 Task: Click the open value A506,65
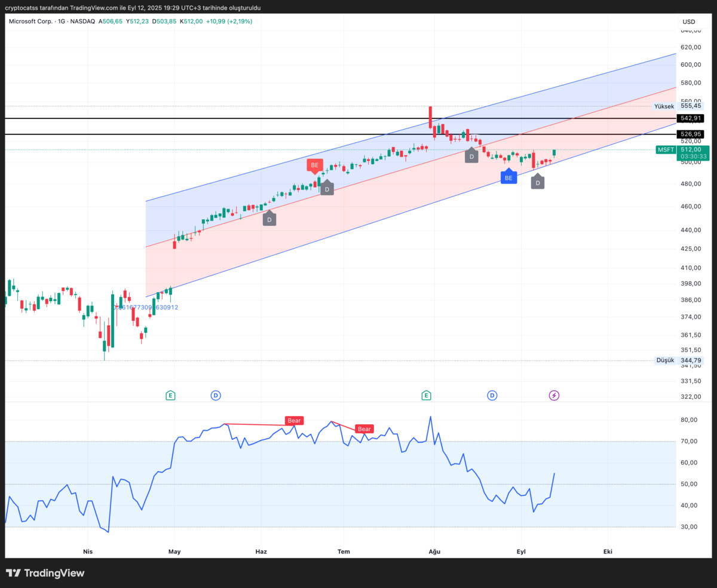tap(111, 21)
